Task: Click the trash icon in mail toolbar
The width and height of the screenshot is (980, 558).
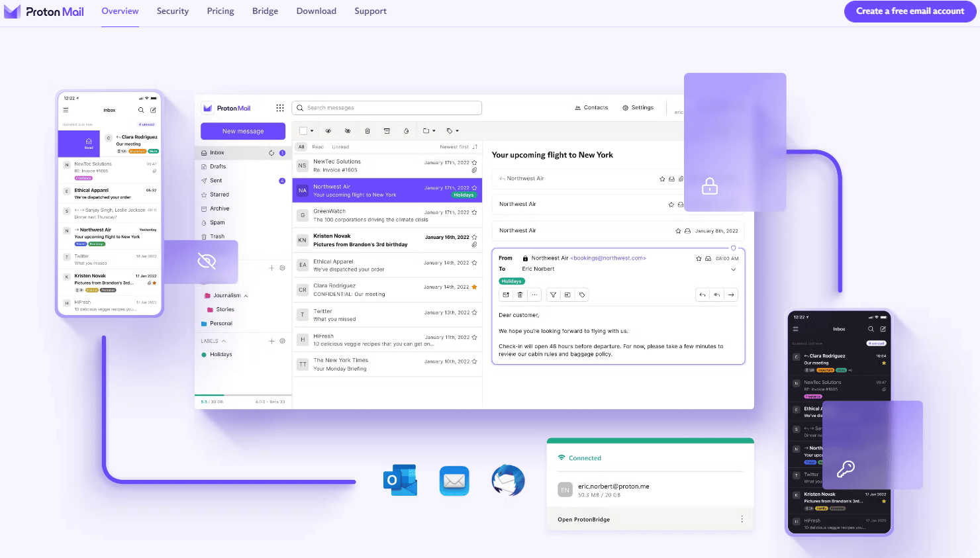Action: tap(367, 131)
